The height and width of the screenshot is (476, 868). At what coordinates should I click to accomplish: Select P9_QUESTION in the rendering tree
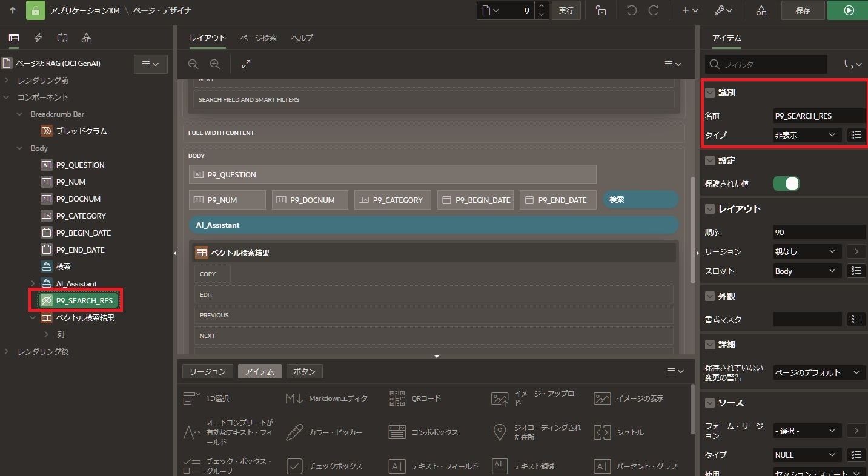tap(80, 165)
